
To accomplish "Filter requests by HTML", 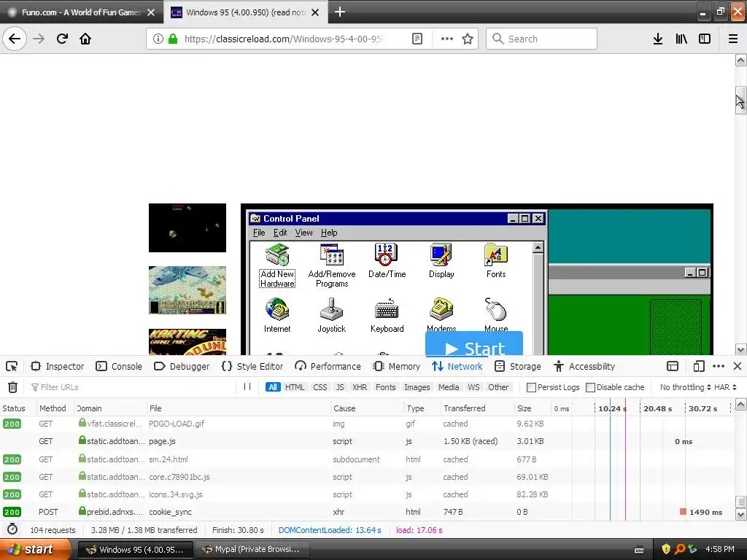I will [x=295, y=387].
